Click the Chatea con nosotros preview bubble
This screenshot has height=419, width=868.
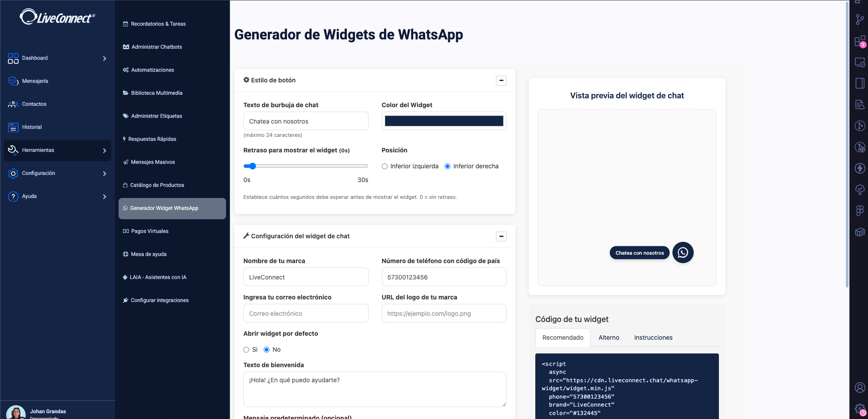640,253
